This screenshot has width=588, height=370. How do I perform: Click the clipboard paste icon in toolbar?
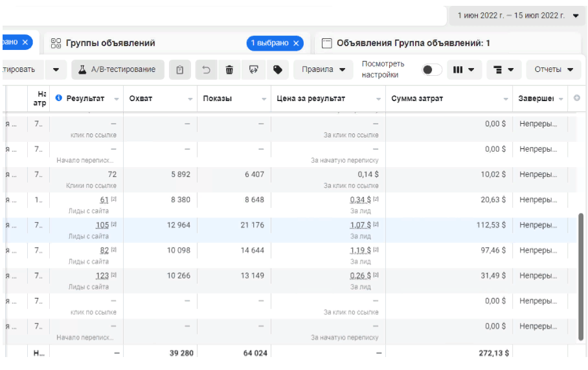179,70
